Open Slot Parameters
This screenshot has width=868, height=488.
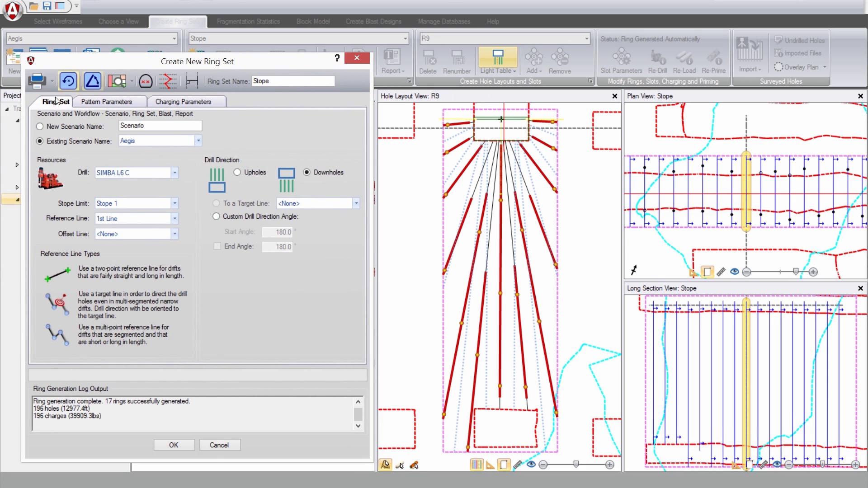(622, 60)
